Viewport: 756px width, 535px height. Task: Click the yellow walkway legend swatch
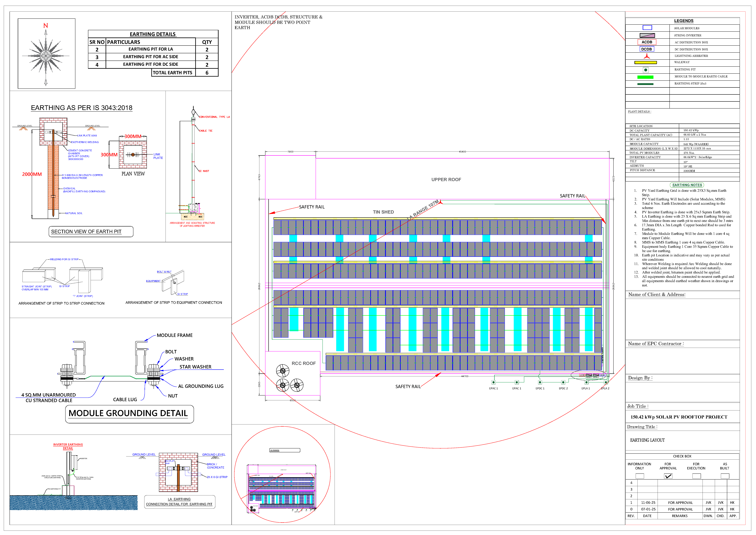coord(645,63)
